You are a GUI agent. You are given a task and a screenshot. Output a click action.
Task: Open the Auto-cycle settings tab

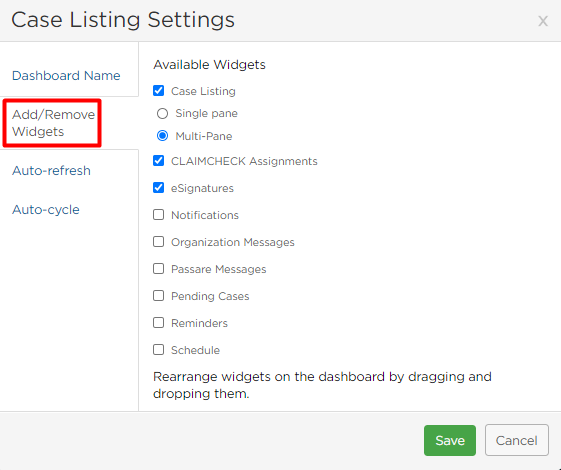point(45,209)
